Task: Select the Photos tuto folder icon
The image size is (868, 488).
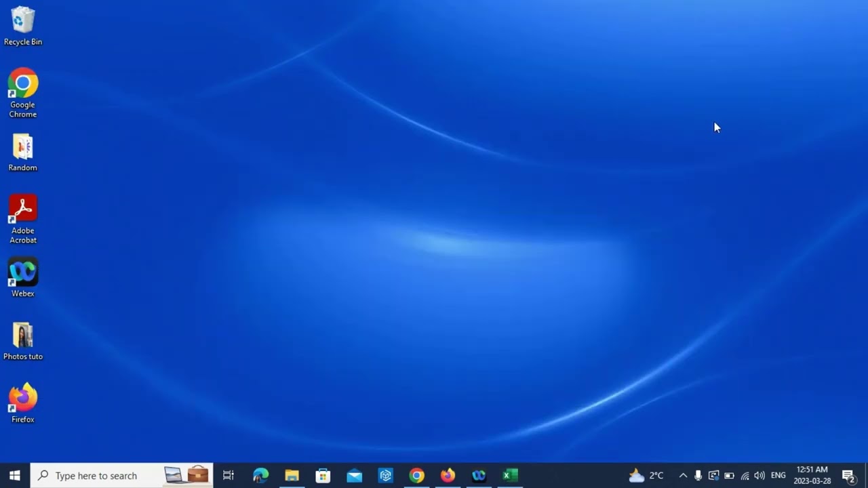Action: tap(22, 341)
